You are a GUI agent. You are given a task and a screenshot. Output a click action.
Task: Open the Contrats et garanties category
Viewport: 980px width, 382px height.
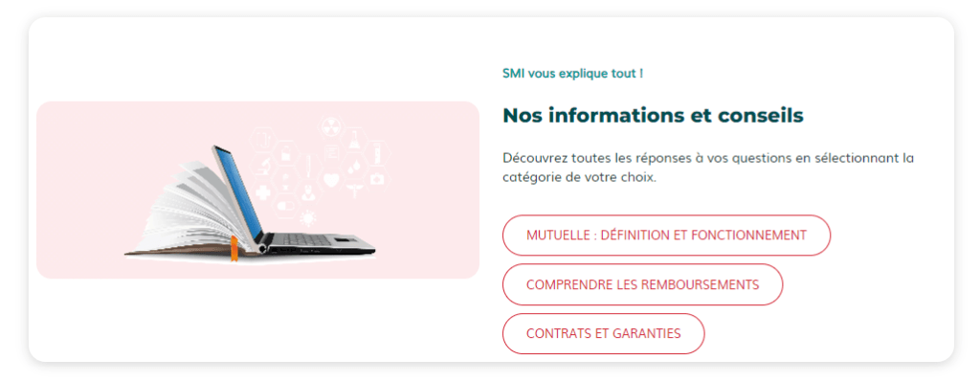pos(604,333)
